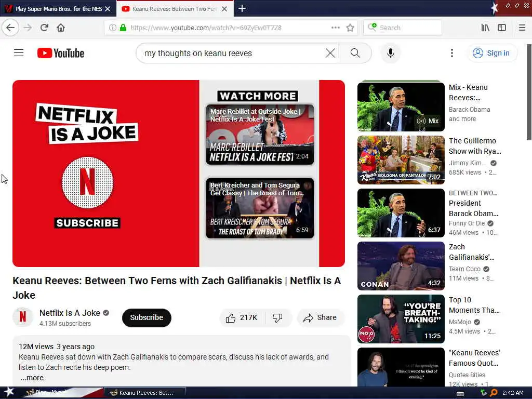532x399 pixels.
Task: Click the browser forward arrow
Action: click(x=28, y=28)
